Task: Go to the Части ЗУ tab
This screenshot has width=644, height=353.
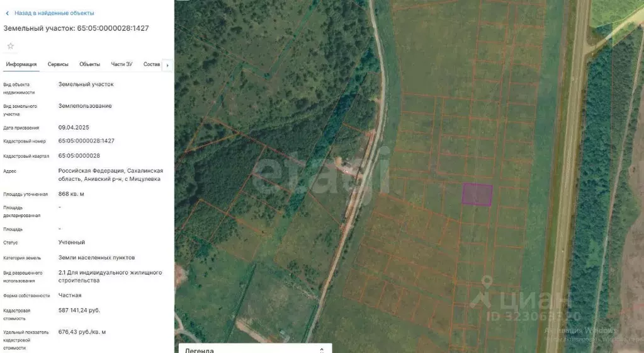Action: [121, 64]
